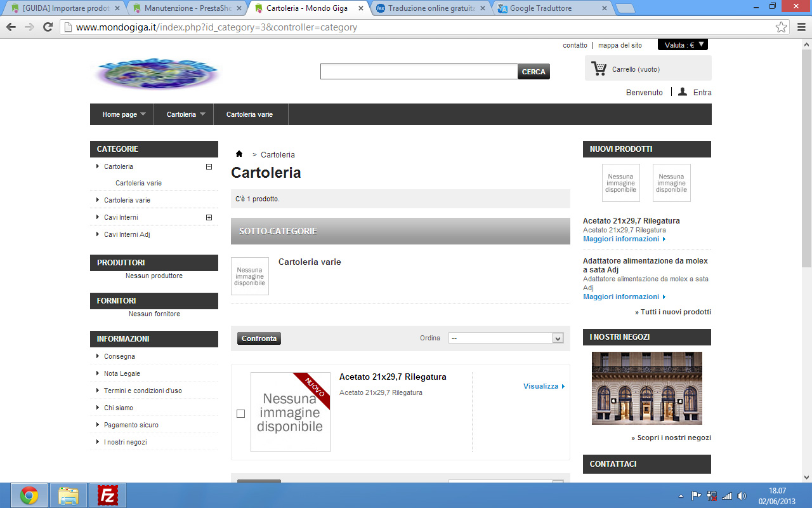Go back using the browser back arrow
812x508 pixels.
(x=11, y=27)
